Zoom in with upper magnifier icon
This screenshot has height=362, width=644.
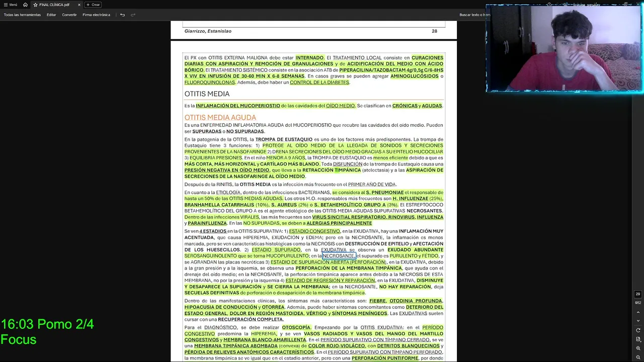point(638,348)
